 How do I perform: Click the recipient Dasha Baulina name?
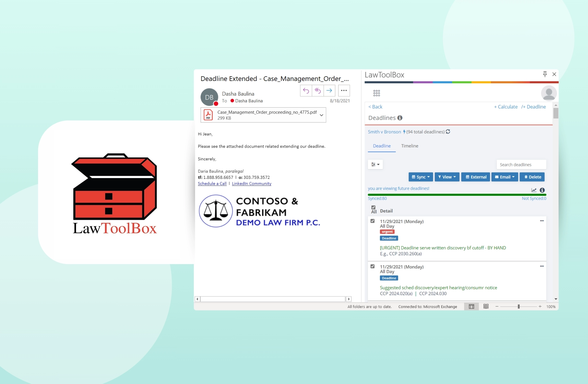(249, 101)
